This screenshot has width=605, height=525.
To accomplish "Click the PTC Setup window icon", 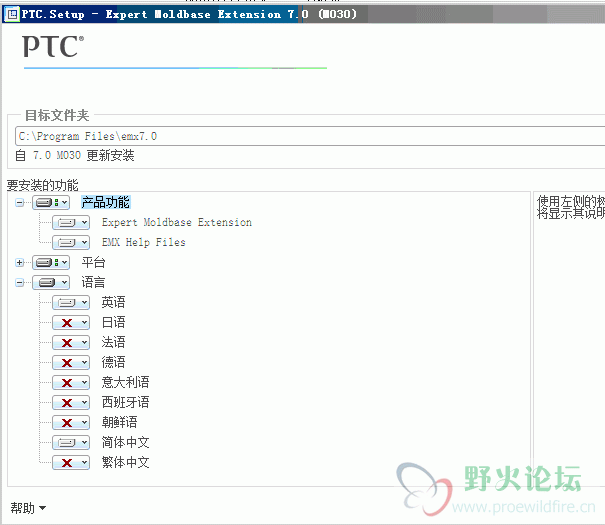I will pyautogui.click(x=12, y=15).
